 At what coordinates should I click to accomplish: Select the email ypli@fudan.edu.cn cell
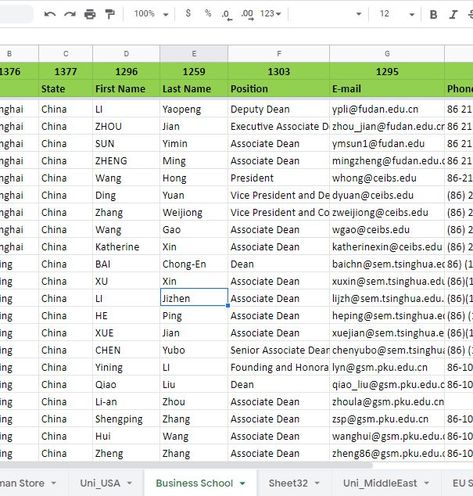[x=387, y=109]
